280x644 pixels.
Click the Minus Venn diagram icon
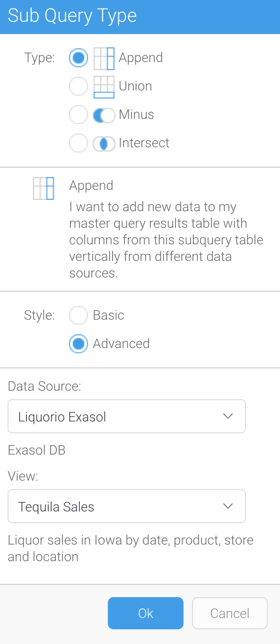pos(104,115)
